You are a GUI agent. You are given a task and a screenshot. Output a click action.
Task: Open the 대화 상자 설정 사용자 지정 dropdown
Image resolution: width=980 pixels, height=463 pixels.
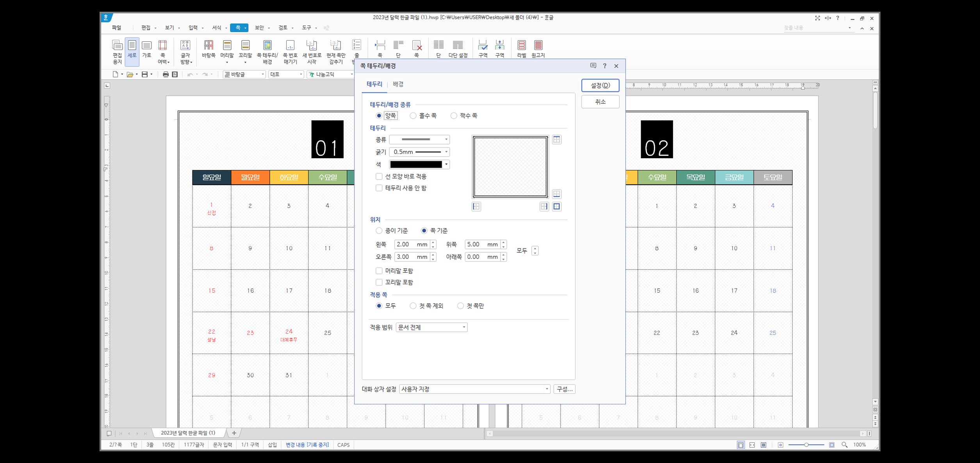click(x=475, y=389)
